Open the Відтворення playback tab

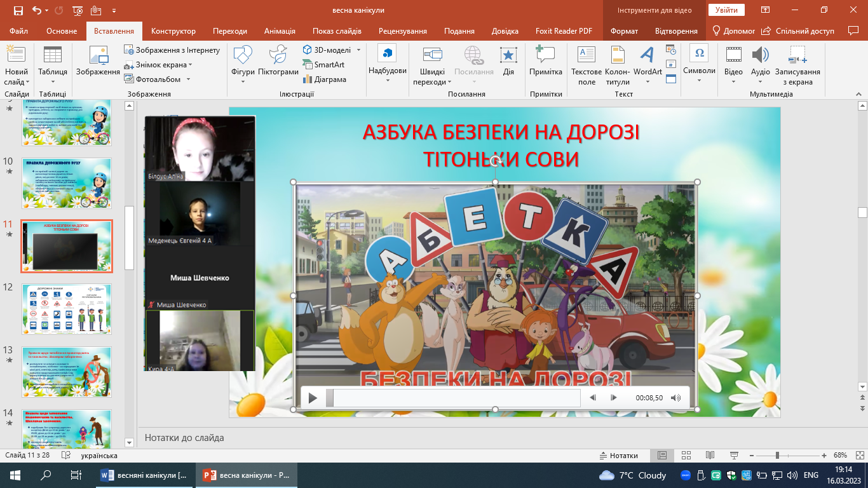click(x=677, y=30)
